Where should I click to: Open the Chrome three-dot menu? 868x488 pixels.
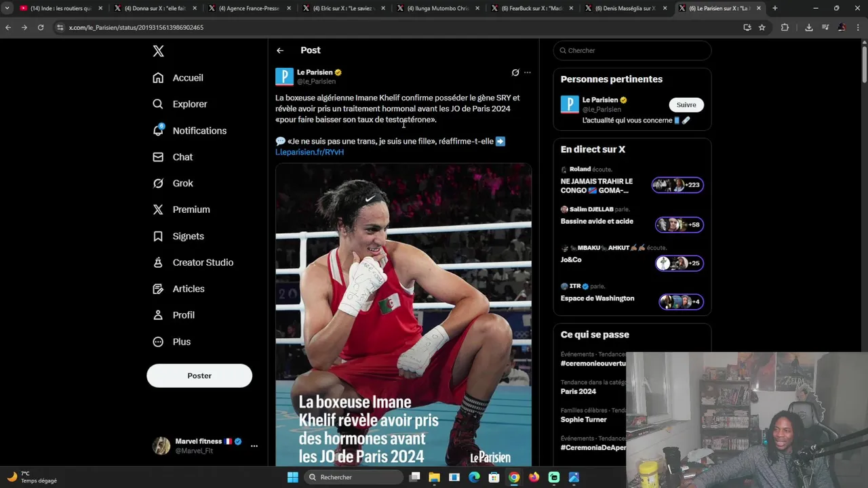click(859, 28)
